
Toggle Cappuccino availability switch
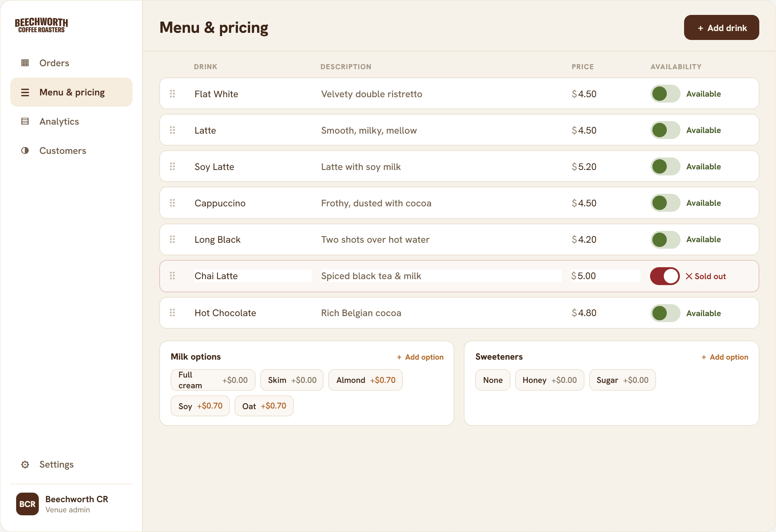tap(665, 203)
